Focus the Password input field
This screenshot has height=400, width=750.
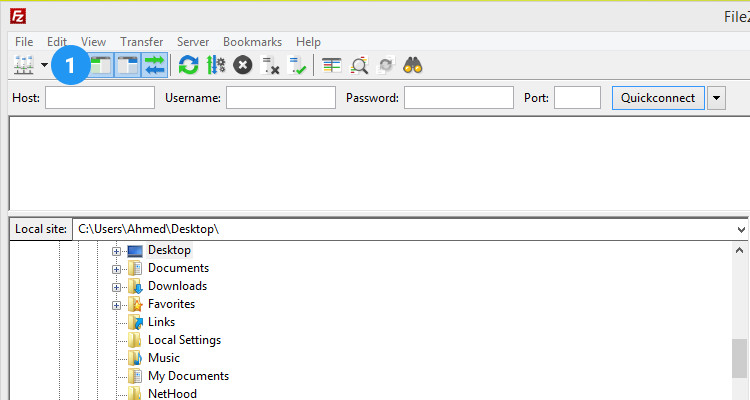459,98
